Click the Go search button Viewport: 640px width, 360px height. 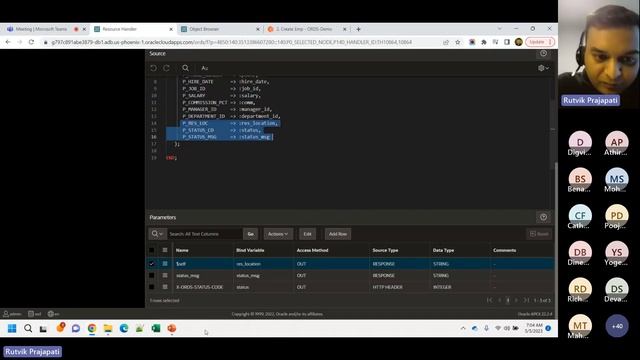pos(250,234)
